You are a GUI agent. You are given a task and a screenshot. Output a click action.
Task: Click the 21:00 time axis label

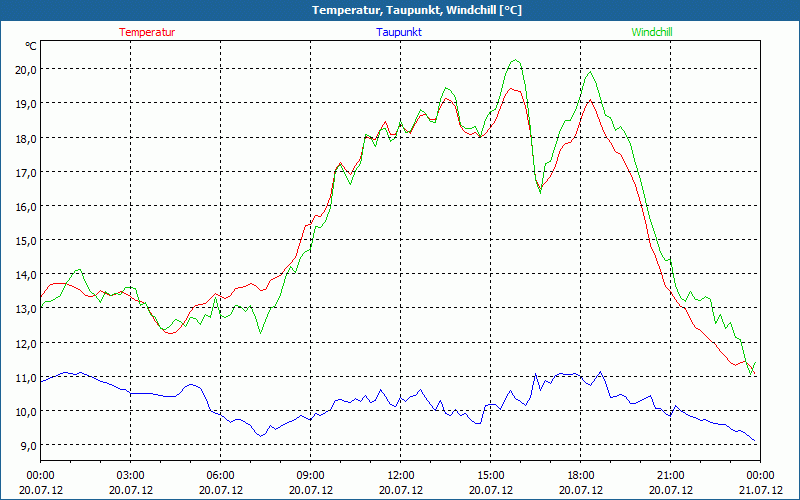(670, 476)
